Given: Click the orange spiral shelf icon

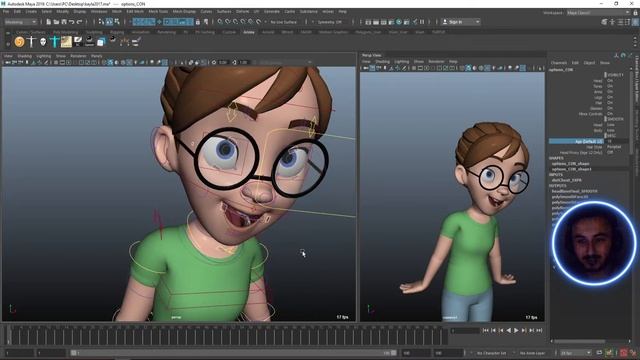Looking at the screenshot, I should (x=19, y=41).
